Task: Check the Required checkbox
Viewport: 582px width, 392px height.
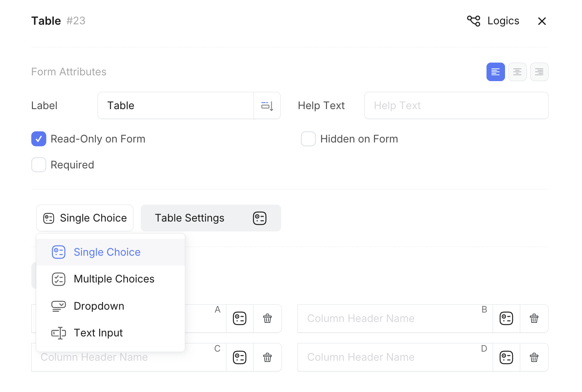Action: click(39, 165)
